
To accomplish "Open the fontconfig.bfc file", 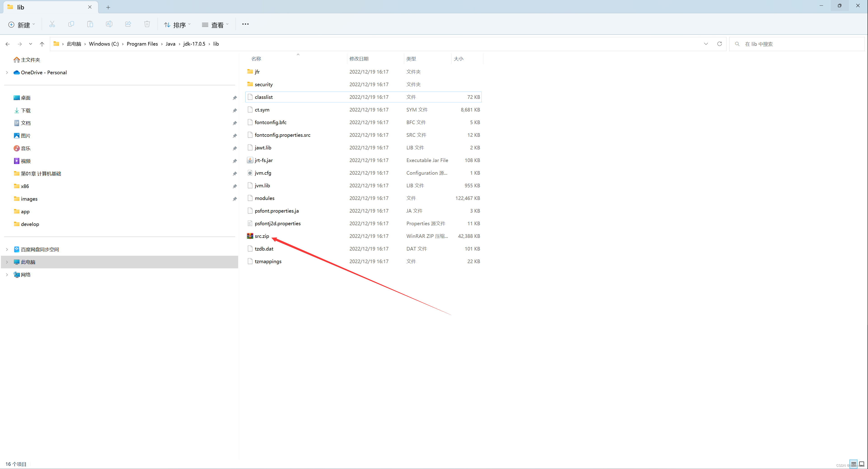I will [270, 122].
